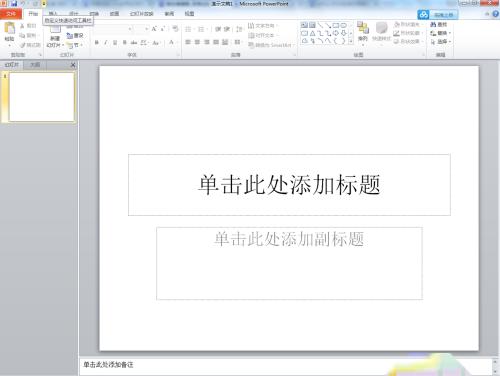500x376 pixels.
Task: Select the Left Brace shape in gallery
Action: pos(336,41)
